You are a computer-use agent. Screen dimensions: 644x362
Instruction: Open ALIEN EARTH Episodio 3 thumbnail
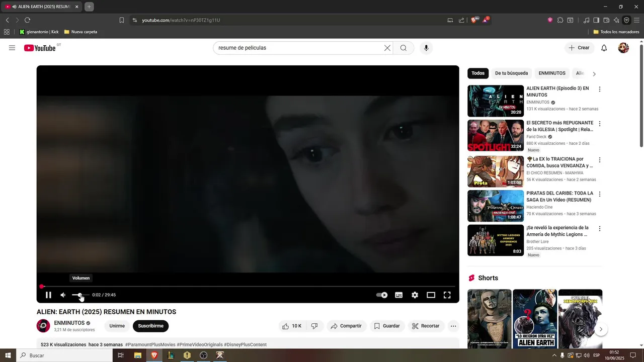496,101
